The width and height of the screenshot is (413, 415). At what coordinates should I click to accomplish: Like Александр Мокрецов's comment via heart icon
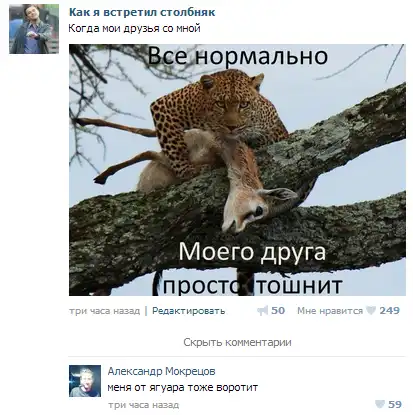(x=380, y=404)
